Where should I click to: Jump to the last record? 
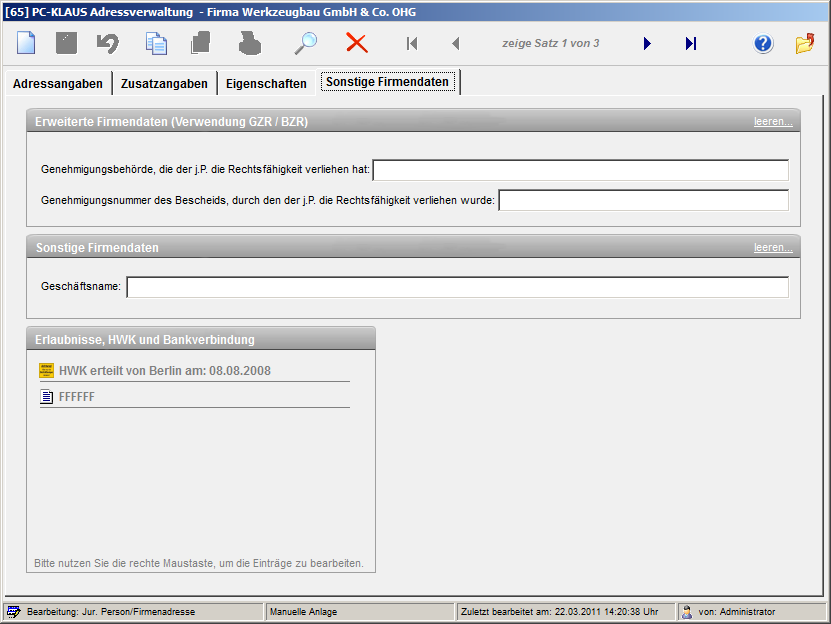[x=690, y=43]
